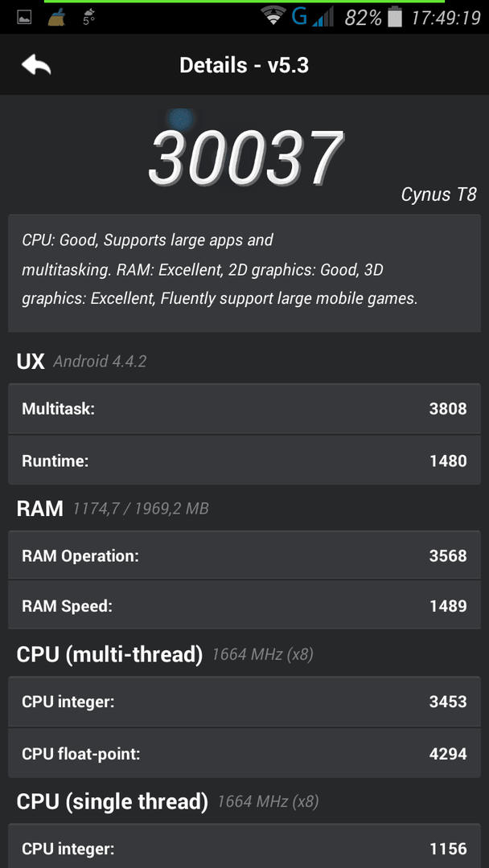This screenshot has height=868, width=489.
Task: Tap the Cynus T8 device name
Action: tap(438, 194)
